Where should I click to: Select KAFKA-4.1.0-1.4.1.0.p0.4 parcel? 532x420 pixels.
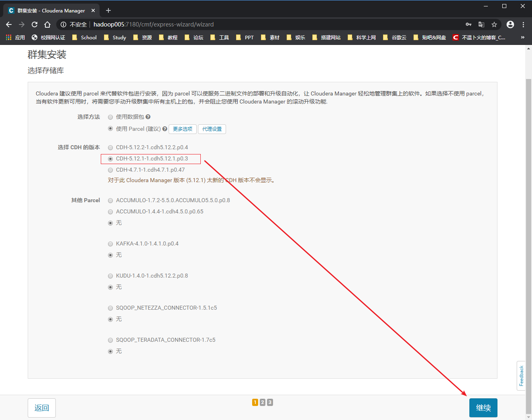click(x=110, y=244)
